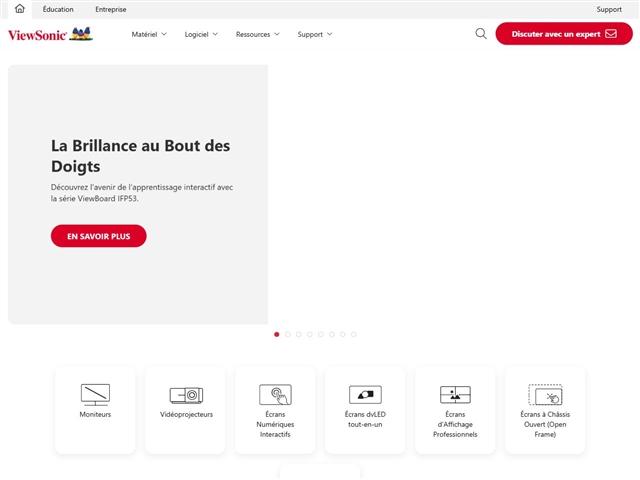
Task: Expand the Ressources dropdown menu
Action: coord(258,34)
